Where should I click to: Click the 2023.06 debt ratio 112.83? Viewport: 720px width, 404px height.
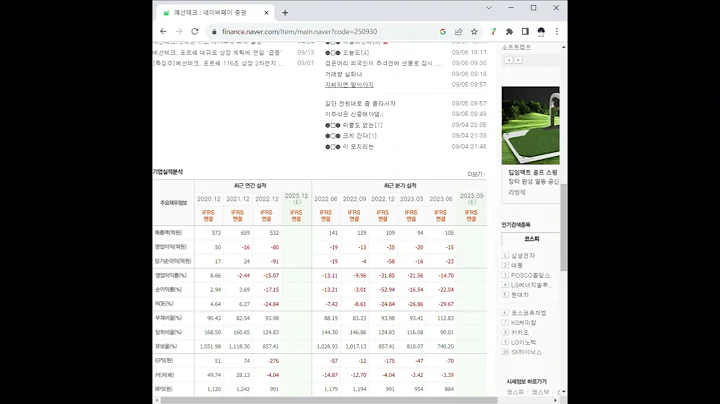pos(445,318)
